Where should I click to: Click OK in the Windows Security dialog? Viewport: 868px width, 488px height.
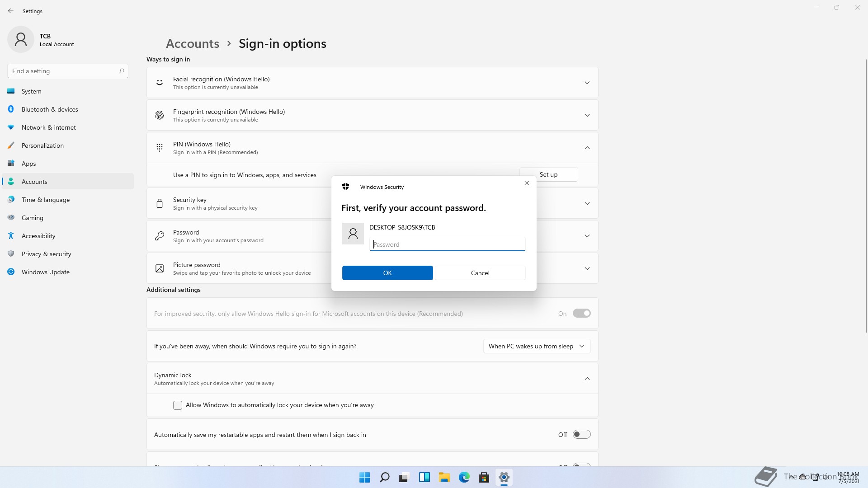(x=387, y=273)
